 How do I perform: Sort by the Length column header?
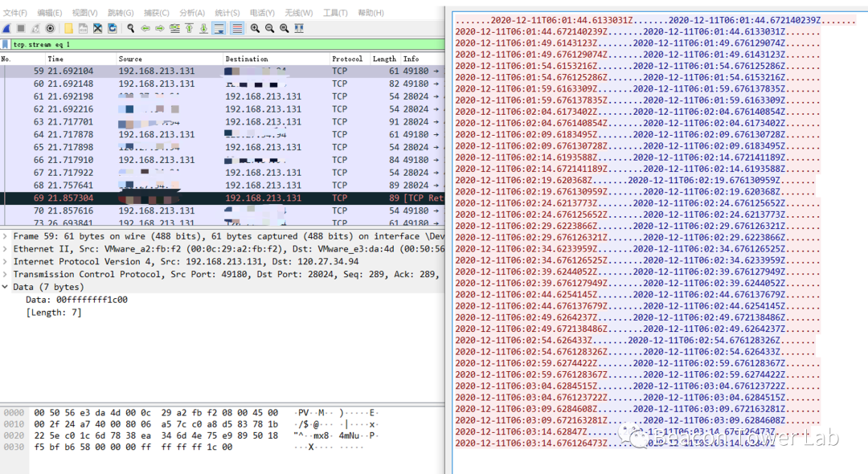[x=384, y=59]
